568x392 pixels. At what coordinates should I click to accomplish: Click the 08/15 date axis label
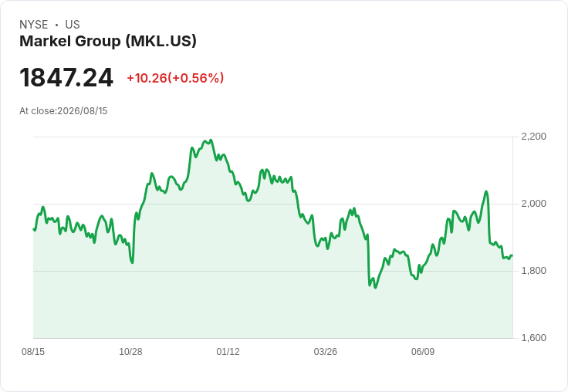click(33, 351)
